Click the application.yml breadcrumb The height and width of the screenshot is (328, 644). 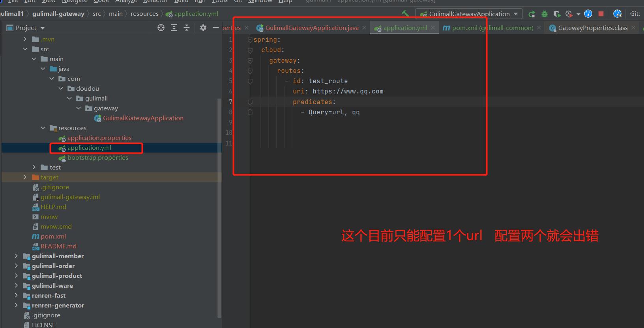click(192, 14)
